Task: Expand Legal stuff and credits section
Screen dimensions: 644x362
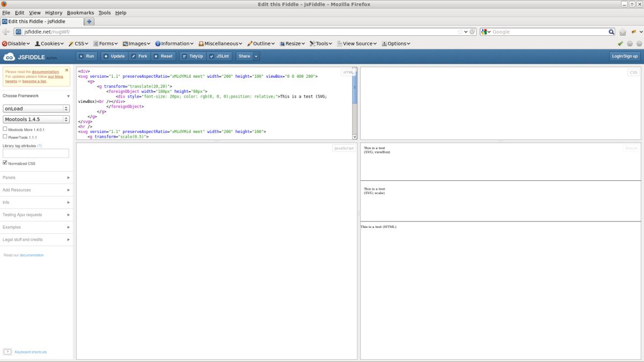Action: coord(36,240)
